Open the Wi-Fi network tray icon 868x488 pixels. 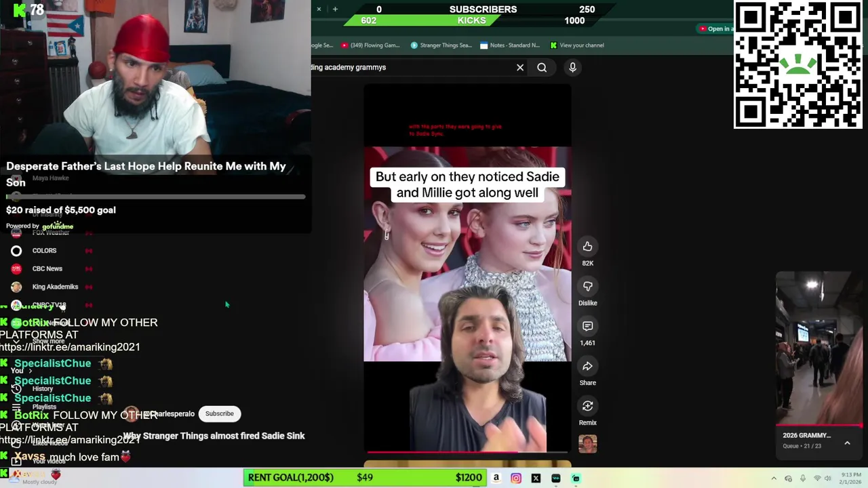(818, 479)
